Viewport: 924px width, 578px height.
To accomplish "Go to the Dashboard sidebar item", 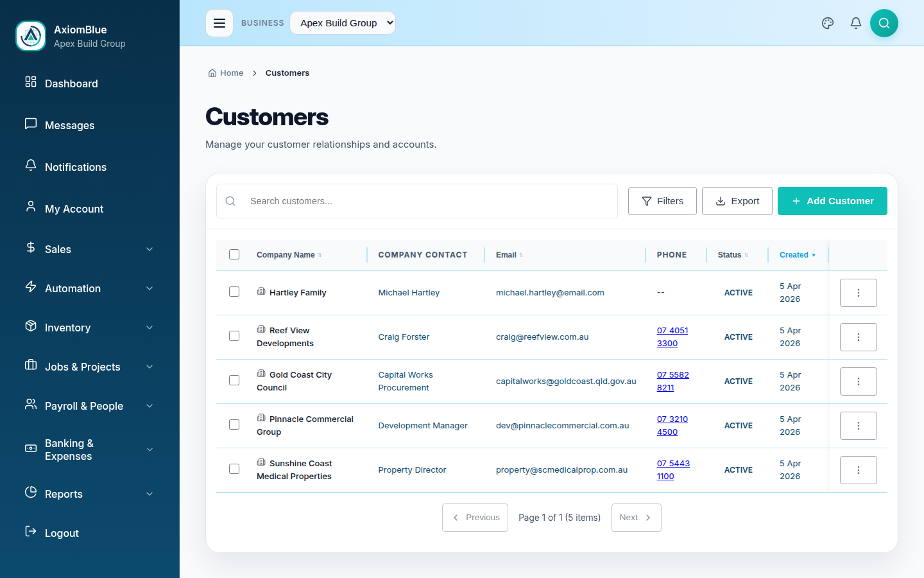I will tap(71, 83).
